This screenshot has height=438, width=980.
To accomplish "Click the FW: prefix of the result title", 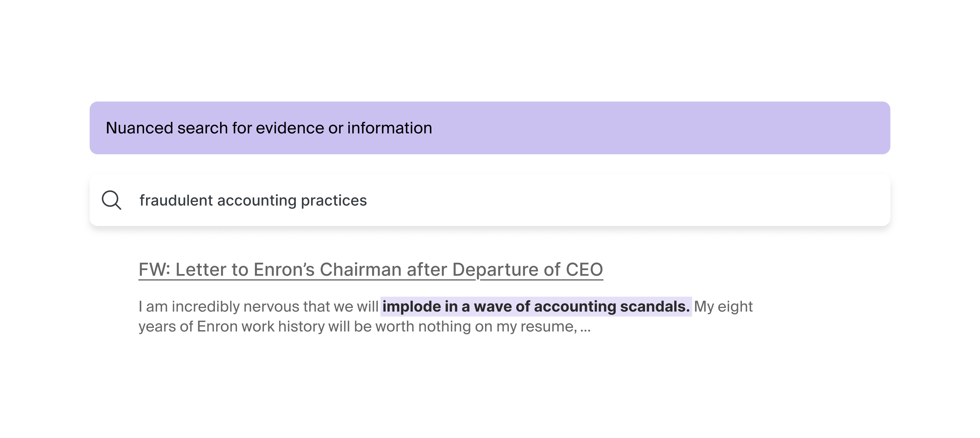I will click(154, 269).
